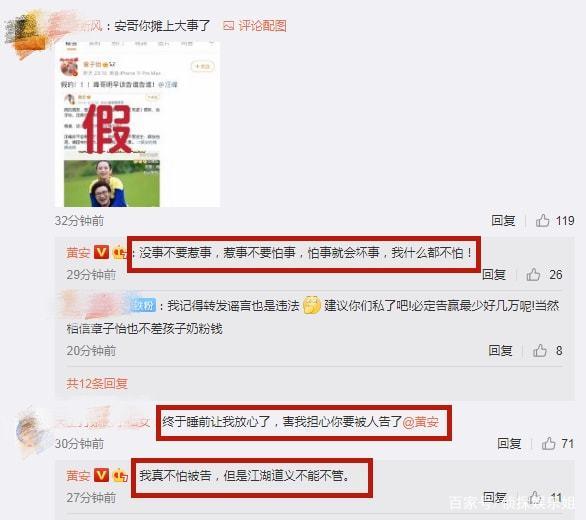Image resolution: width=586 pixels, height=520 pixels.
Task: Like 黄安's reply with 11 likes
Action: pyautogui.click(x=534, y=498)
